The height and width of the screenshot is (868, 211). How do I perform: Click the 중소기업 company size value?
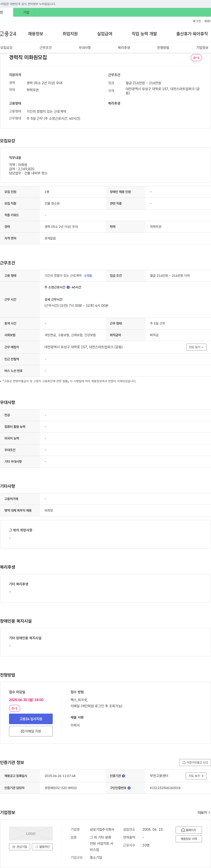96,857
